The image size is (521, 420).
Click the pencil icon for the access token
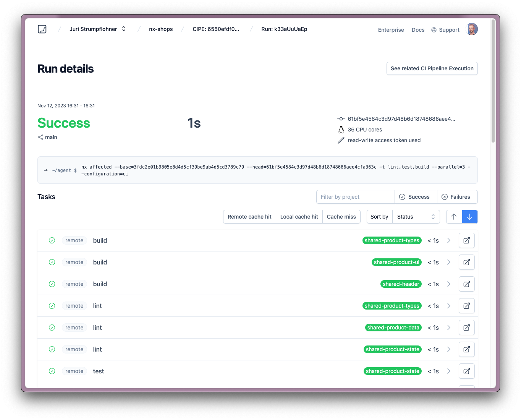(341, 140)
